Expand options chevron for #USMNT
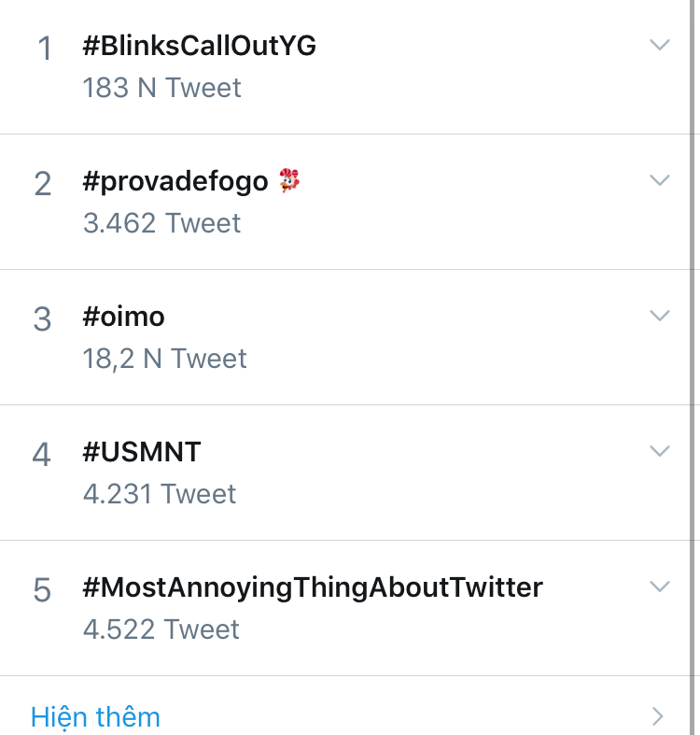The height and width of the screenshot is (735, 700). (659, 451)
